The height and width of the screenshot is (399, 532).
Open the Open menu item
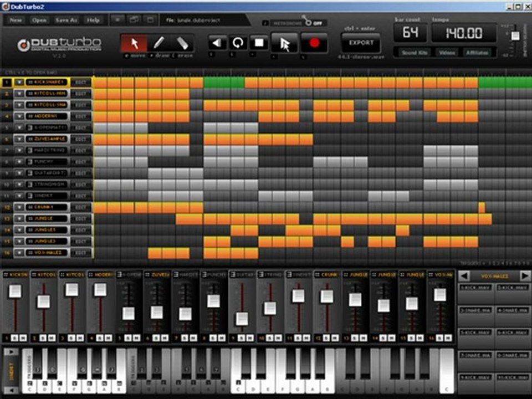[x=39, y=20]
